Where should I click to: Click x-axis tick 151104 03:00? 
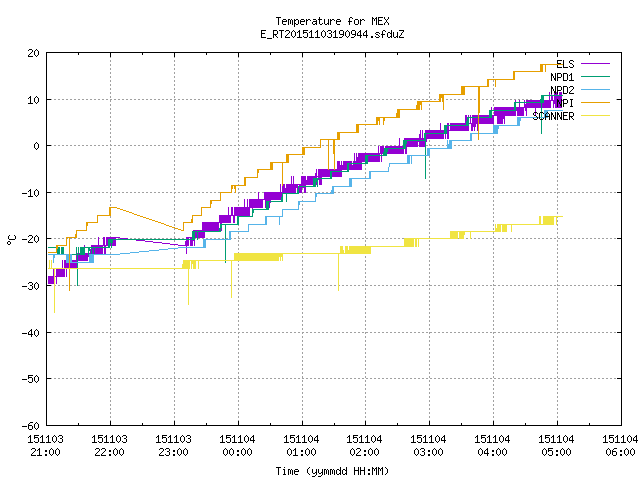point(429,446)
